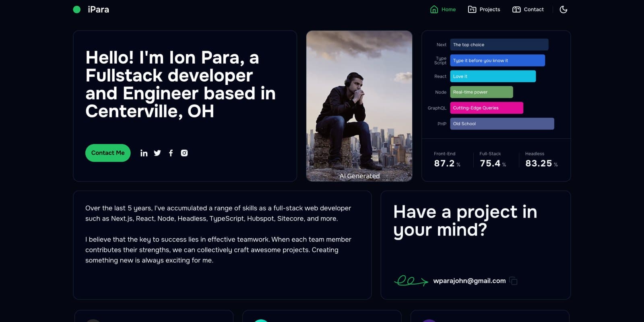Viewport: 644px width, 322px height.
Task: Click the pink Cutting-Edge Queries bar
Action: point(487,108)
